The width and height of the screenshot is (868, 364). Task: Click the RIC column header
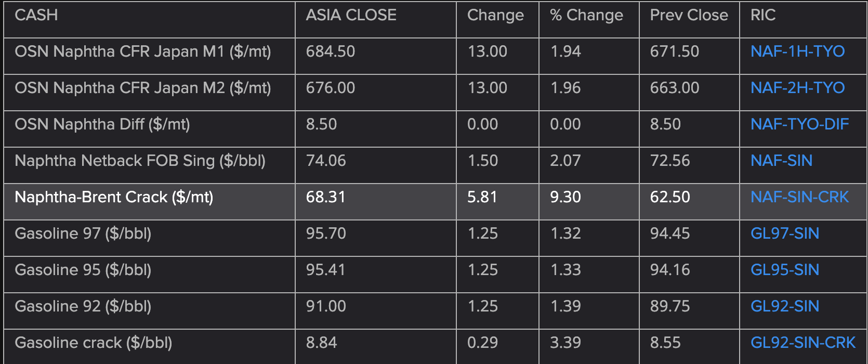click(x=763, y=15)
